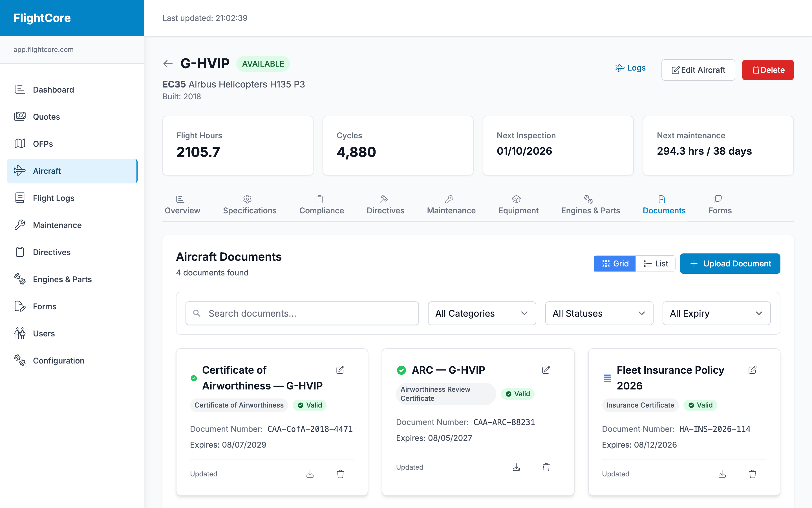Click the Last updated 21:02:39 text

205,18
